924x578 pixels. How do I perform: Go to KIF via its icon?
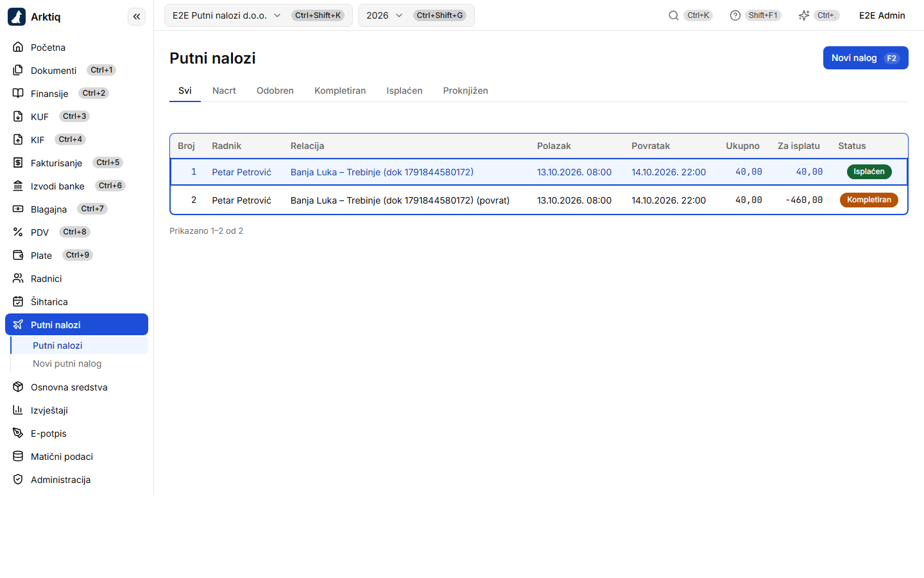coord(18,140)
